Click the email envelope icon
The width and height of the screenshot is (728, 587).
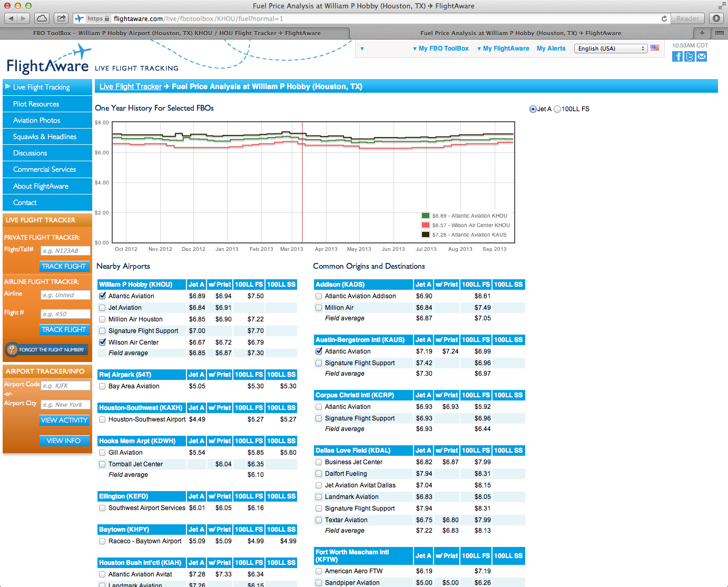pos(701,56)
